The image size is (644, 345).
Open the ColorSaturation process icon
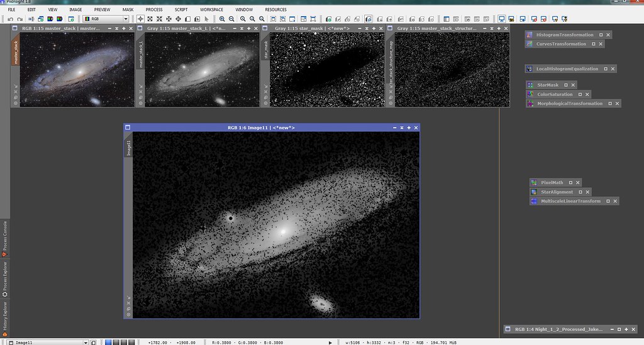pos(554,94)
